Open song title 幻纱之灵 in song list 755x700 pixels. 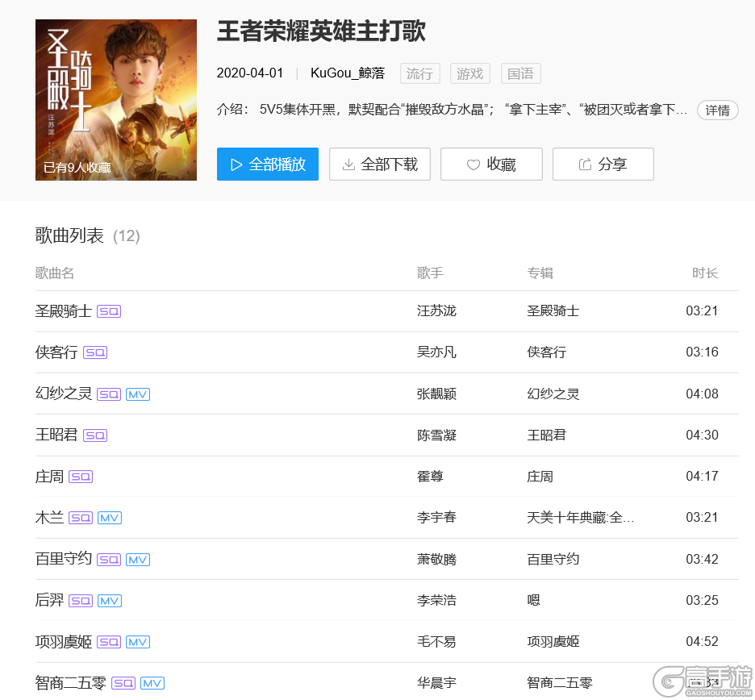(64, 394)
